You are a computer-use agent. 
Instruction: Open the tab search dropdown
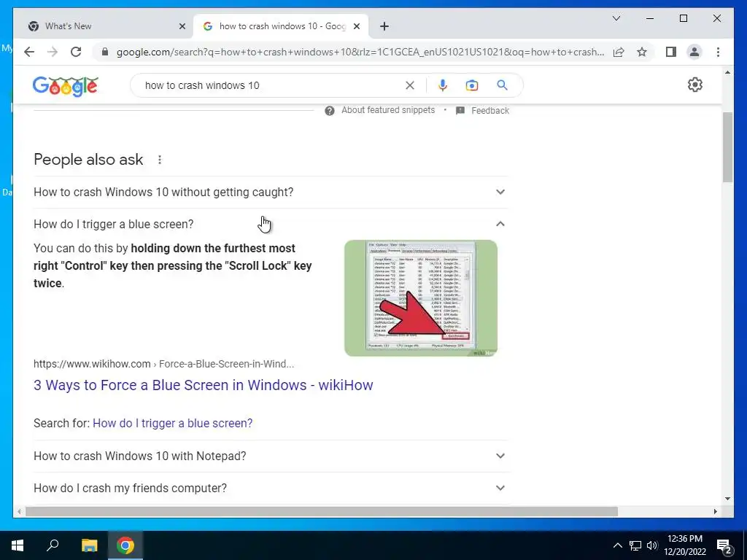click(x=616, y=18)
